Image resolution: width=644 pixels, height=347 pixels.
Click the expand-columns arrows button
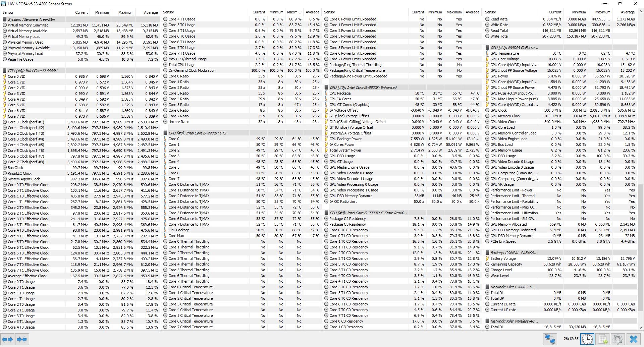(x=7, y=339)
